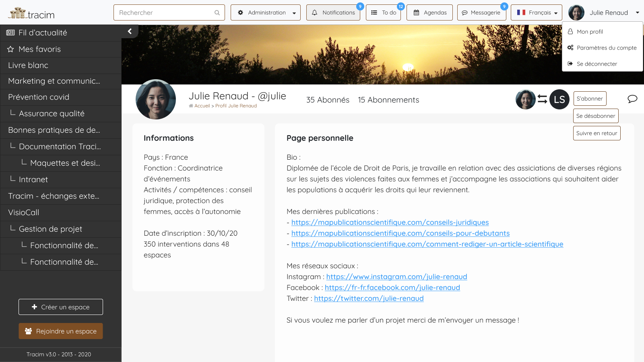Click Suivre en retour button
644x362 pixels.
[597, 133]
